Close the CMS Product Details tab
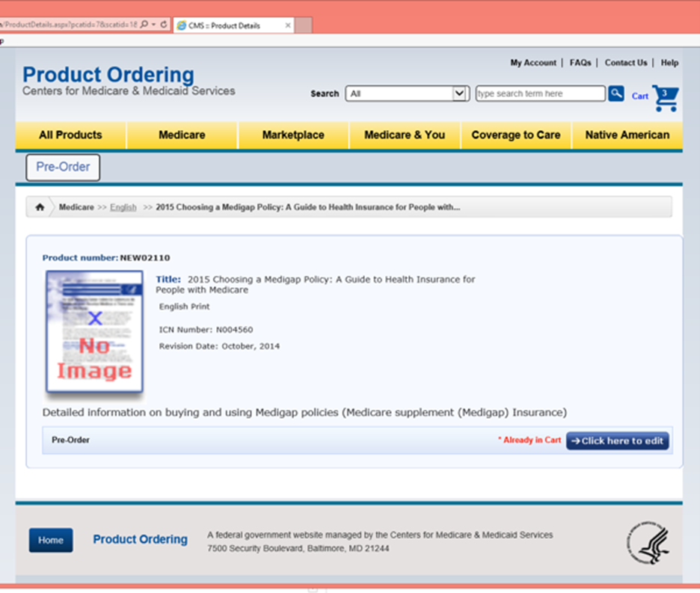The width and height of the screenshot is (700, 593). click(x=288, y=25)
